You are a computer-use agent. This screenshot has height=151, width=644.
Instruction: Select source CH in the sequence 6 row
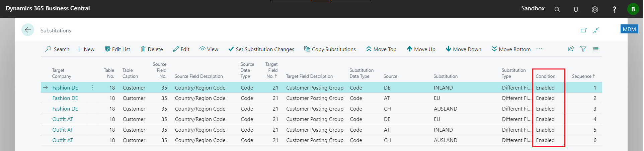tap(387, 140)
